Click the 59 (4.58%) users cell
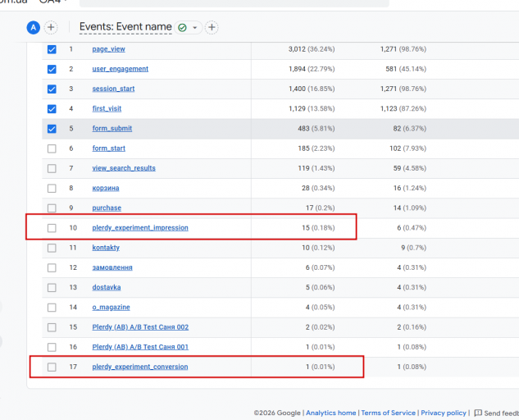Image resolution: width=519 pixels, height=420 pixels. (x=409, y=168)
